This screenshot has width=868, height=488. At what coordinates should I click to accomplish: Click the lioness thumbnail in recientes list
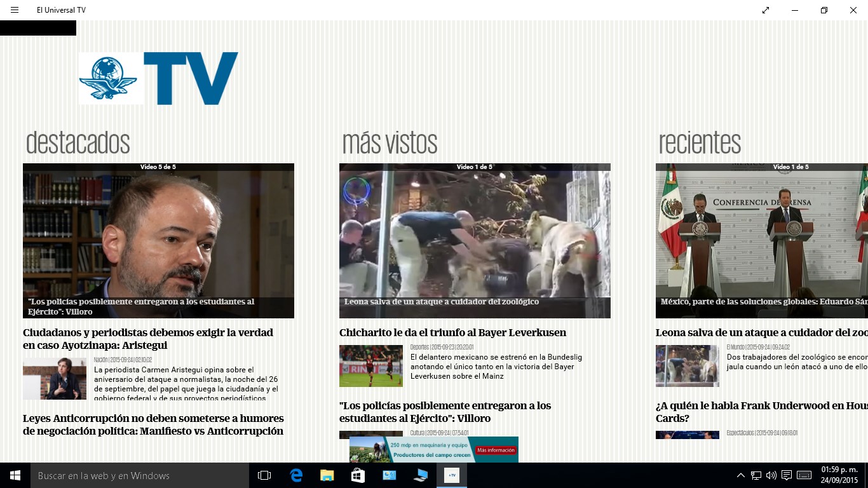pos(688,366)
